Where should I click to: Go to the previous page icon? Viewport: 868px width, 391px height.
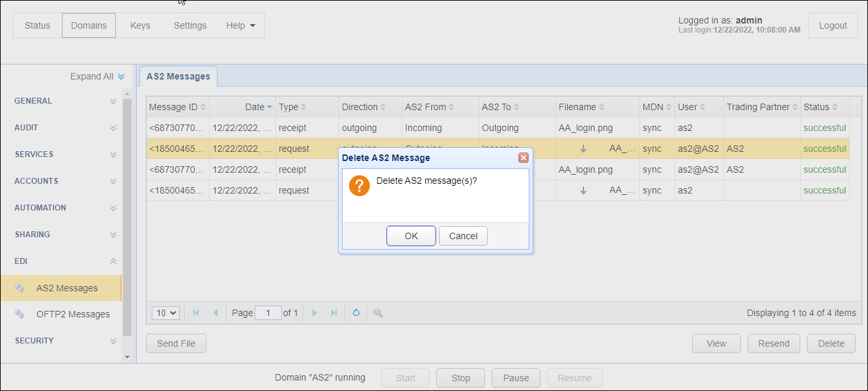[x=216, y=313]
